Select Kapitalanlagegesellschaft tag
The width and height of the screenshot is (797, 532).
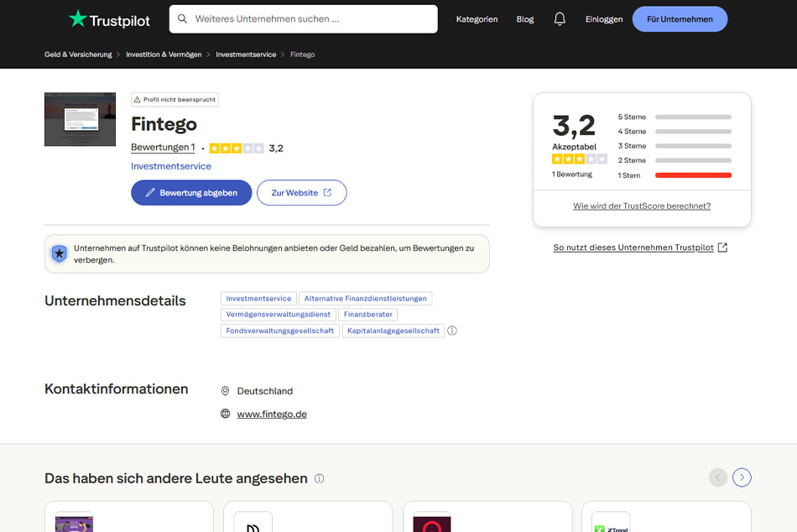coord(393,331)
